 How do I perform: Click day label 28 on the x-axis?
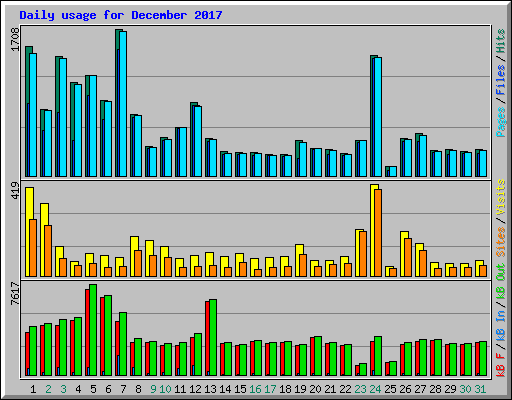point(435,389)
